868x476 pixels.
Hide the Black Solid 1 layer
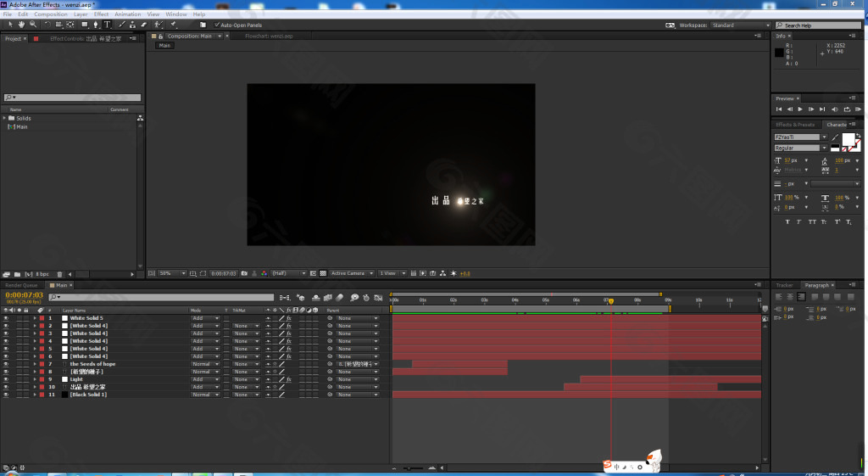6,395
